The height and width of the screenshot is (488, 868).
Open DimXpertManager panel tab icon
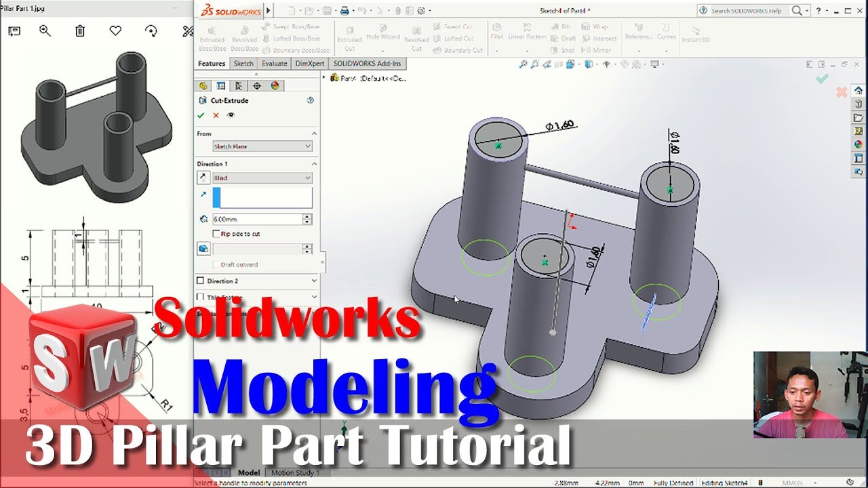point(257,85)
